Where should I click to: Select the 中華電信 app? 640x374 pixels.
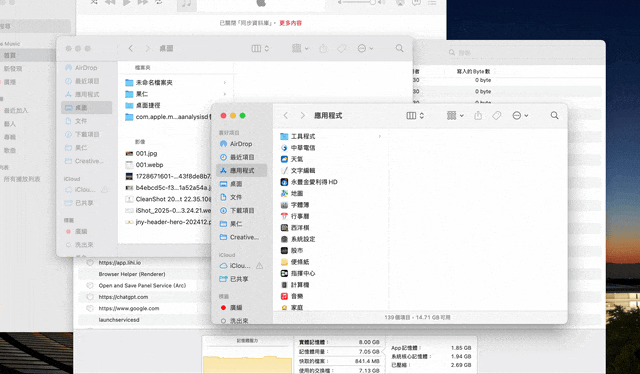coord(298,148)
